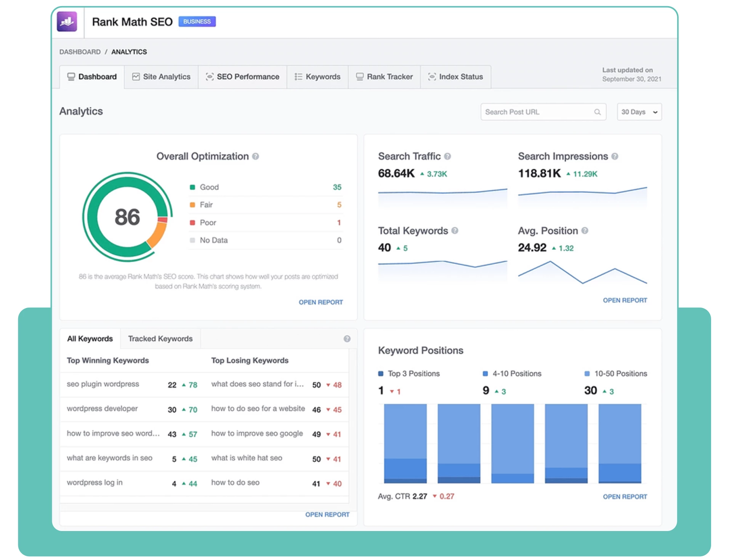The image size is (729, 560).
Task: Click the keywords panel help icon
Action: 347,339
